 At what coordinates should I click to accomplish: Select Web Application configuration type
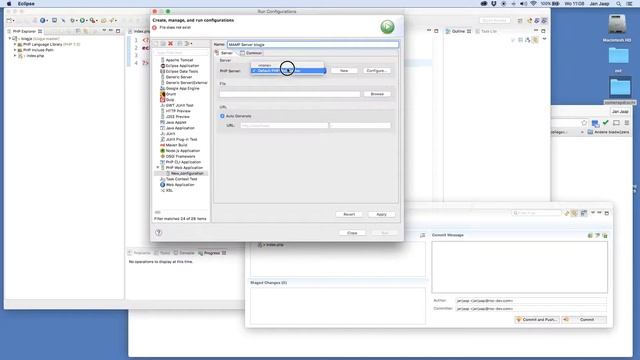[x=180, y=185]
